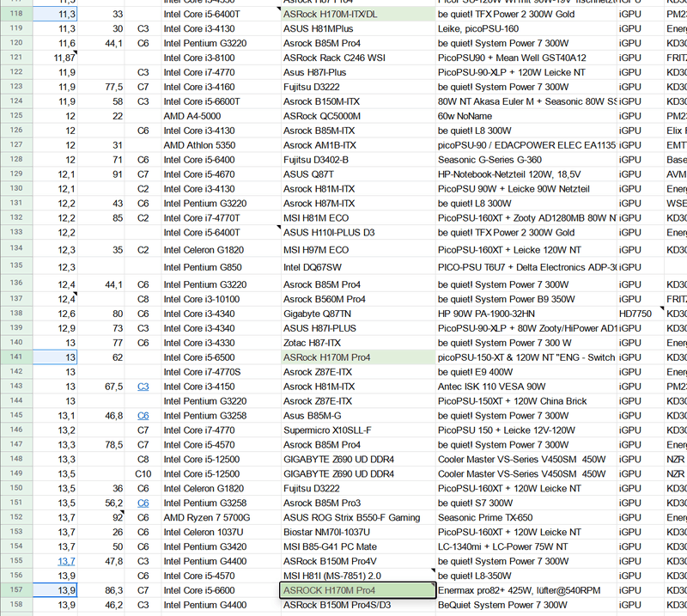Image resolution: width=687 pixels, height=616 pixels.
Task: Select the 'Asus B85M-G' cell
Action: (358, 416)
